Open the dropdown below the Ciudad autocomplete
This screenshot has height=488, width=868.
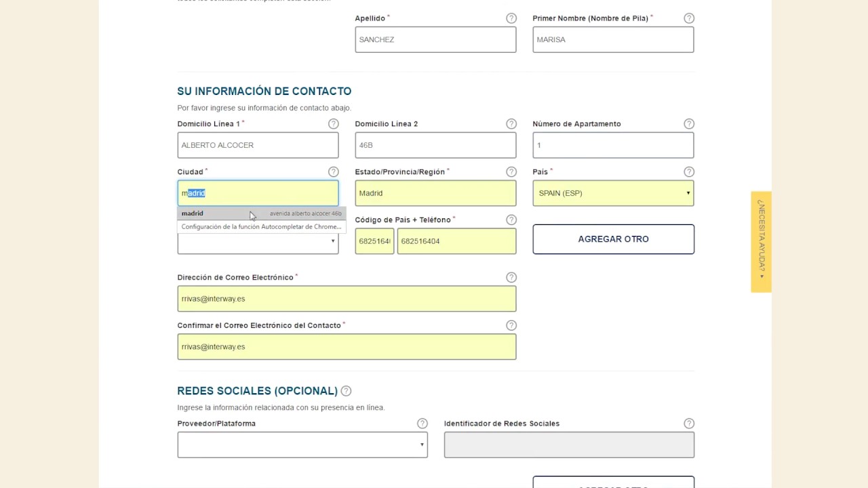coord(258,244)
